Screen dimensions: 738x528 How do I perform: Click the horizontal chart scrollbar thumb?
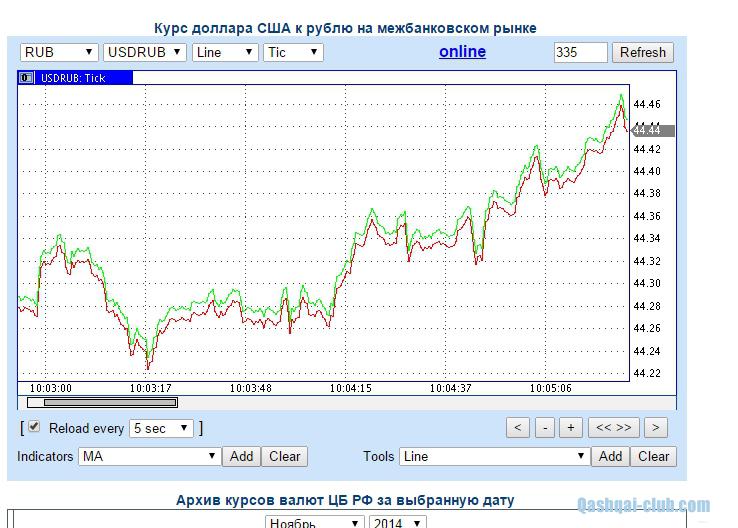(x=102, y=402)
